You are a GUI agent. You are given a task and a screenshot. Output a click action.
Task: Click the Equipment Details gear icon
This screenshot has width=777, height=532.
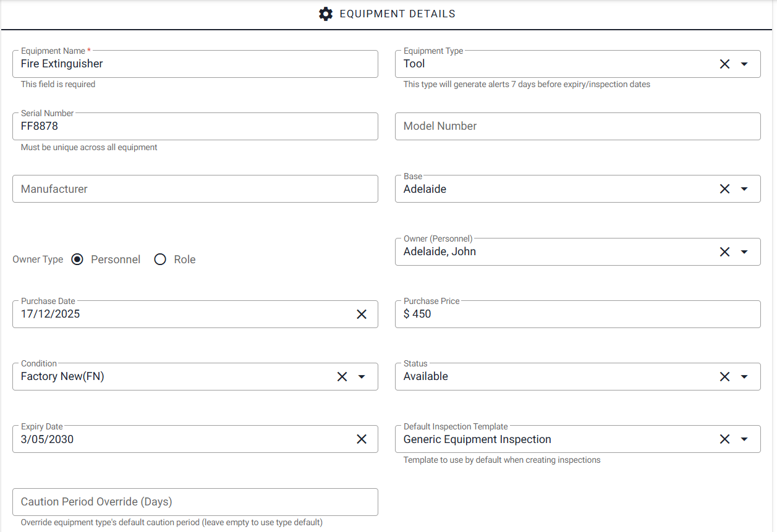pyautogui.click(x=326, y=14)
